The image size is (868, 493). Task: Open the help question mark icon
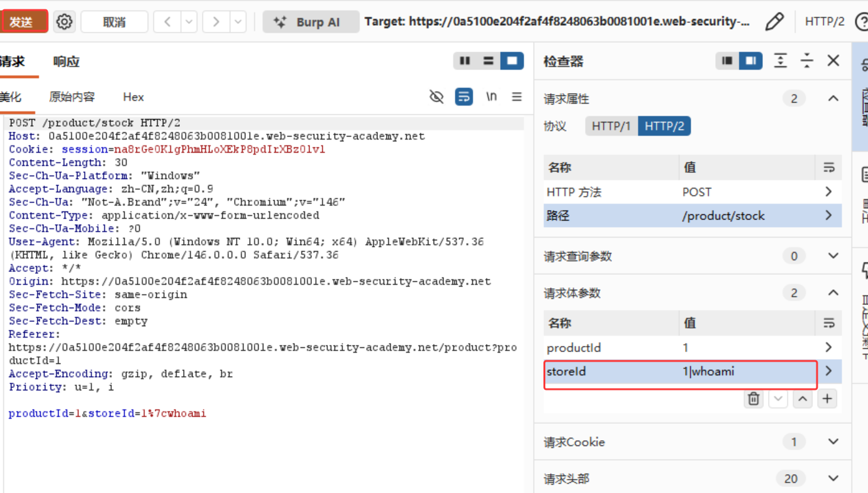tap(861, 21)
